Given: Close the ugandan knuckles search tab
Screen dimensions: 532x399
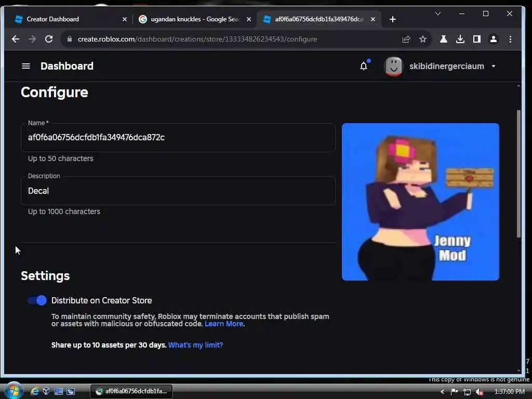Looking at the screenshot, I should point(249,19).
